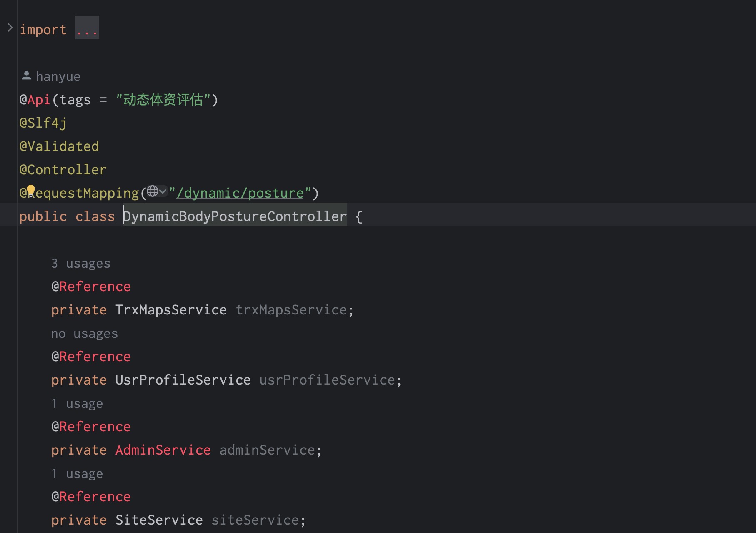Click '1 usage' hint above adminService
The image size is (756, 533).
tap(77, 403)
